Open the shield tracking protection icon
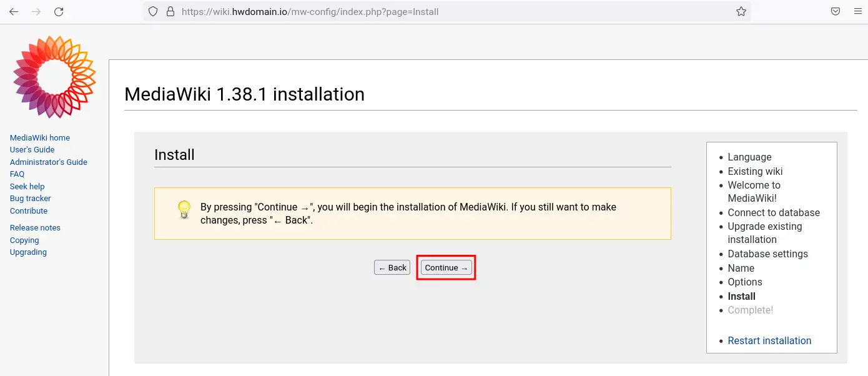 click(x=154, y=11)
